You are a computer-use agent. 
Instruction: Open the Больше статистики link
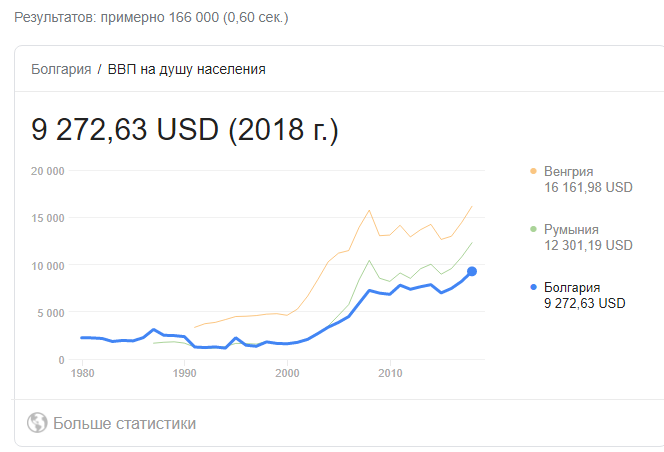pos(125,423)
